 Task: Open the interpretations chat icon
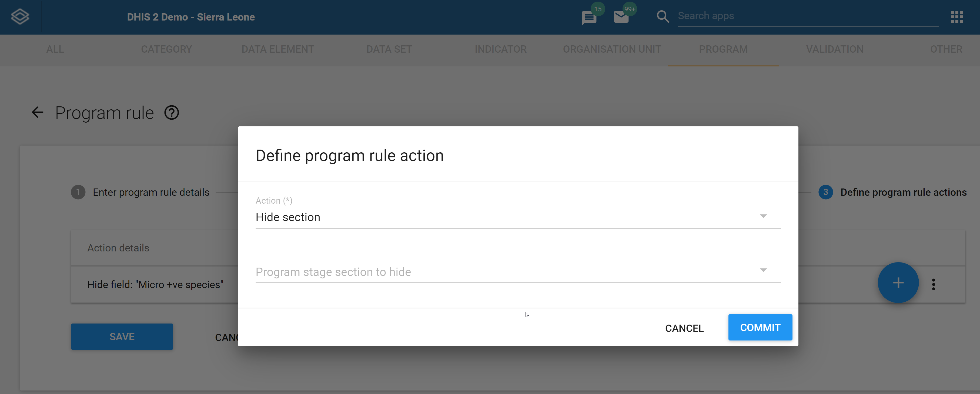click(x=588, y=18)
